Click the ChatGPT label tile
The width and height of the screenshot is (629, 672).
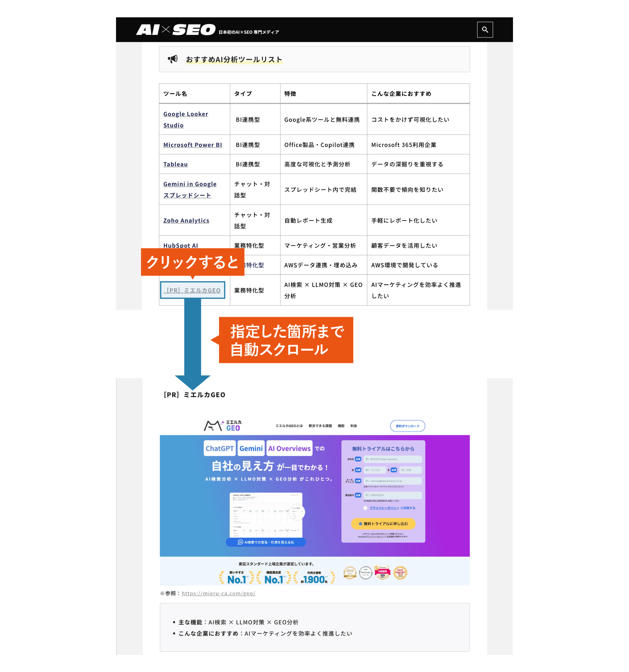click(219, 449)
